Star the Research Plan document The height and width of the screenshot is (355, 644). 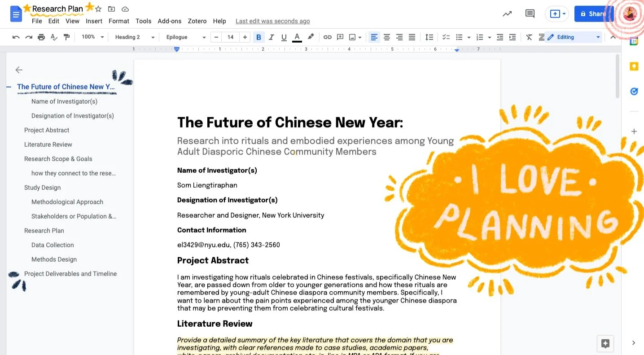point(98,9)
